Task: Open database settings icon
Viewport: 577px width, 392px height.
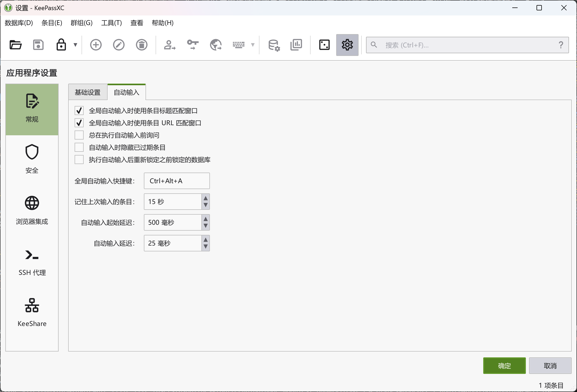Action: (274, 45)
